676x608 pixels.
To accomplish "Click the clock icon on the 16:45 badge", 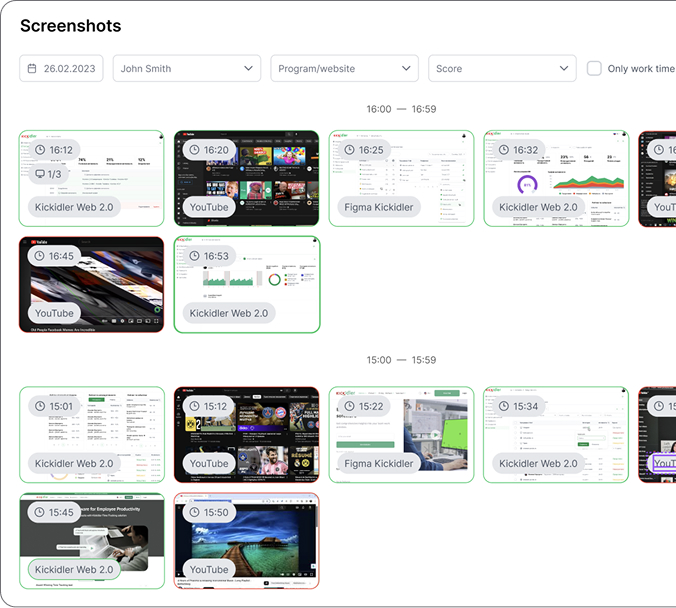I will [39, 256].
